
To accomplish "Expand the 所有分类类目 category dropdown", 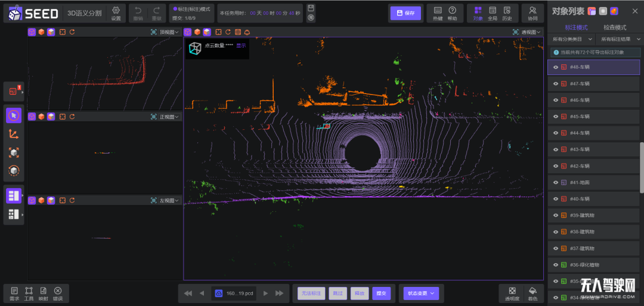I will (x=571, y=39).
